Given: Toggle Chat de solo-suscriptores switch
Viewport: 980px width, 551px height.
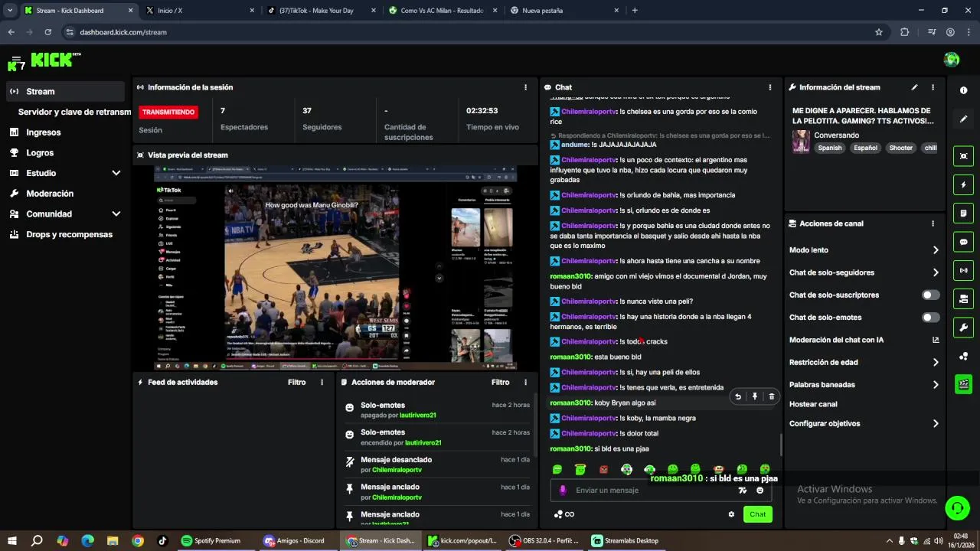Looking at the screenshot, I should click(931, 295).
